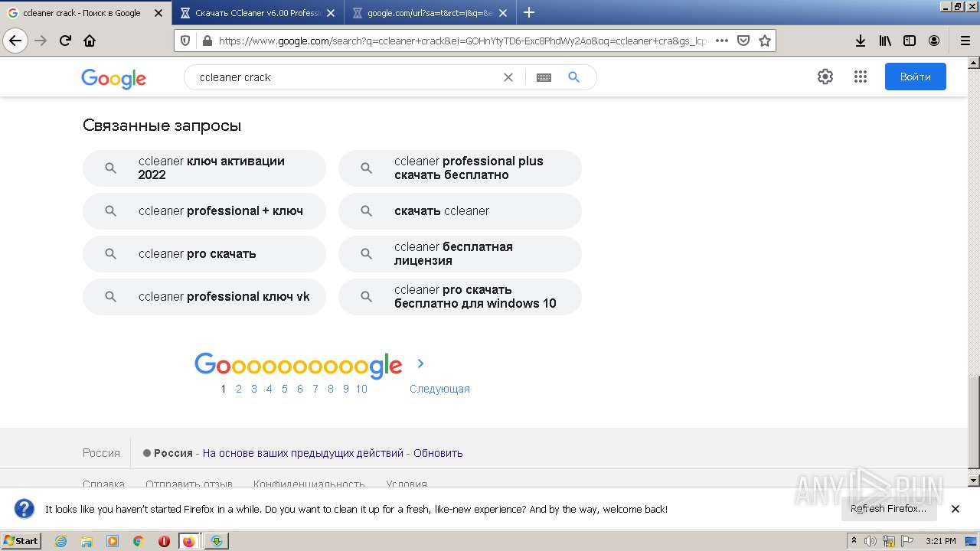Click the forward navigation arrow

(x=41, y=41)
